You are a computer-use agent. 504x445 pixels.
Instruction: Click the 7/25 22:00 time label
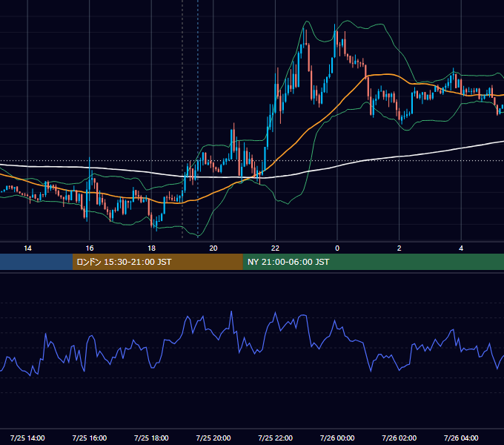pyautogui.click(x=276, y=438)
